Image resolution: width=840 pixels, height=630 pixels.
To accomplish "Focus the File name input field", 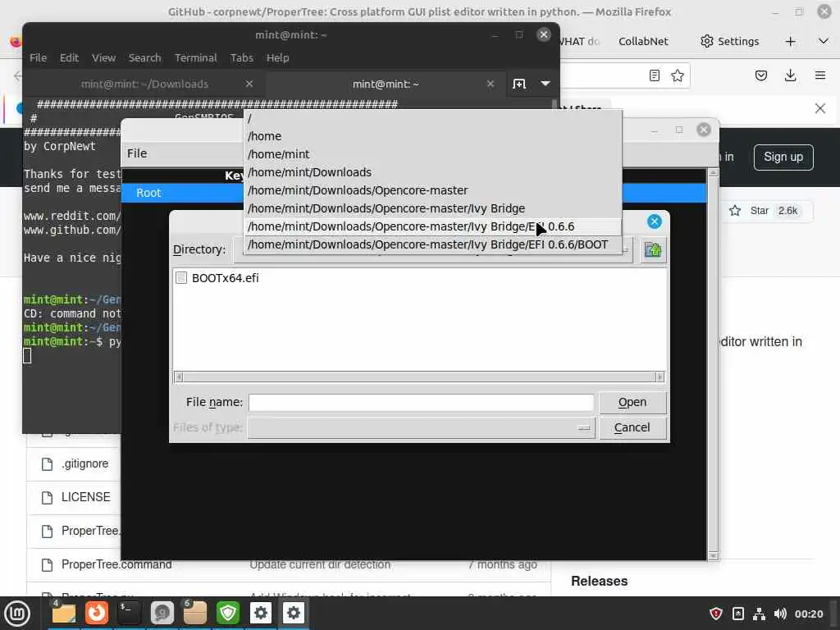I will (x=421, y=402).
